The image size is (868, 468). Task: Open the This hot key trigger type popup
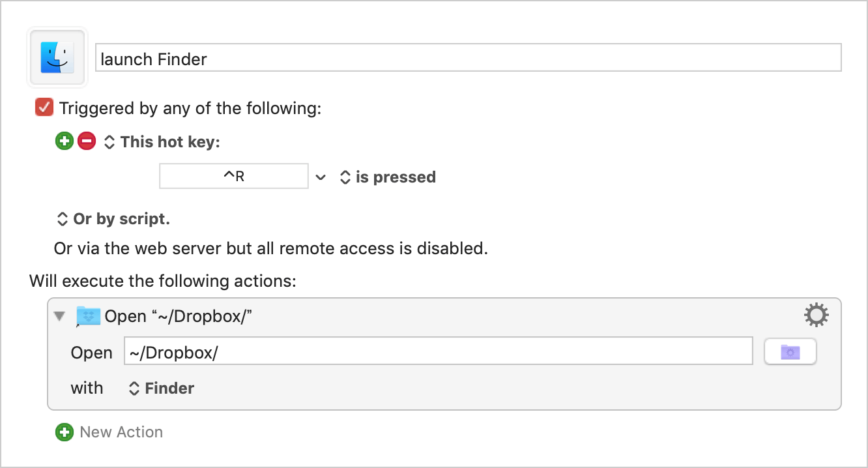pyautogui.click(x=162, y=142)
